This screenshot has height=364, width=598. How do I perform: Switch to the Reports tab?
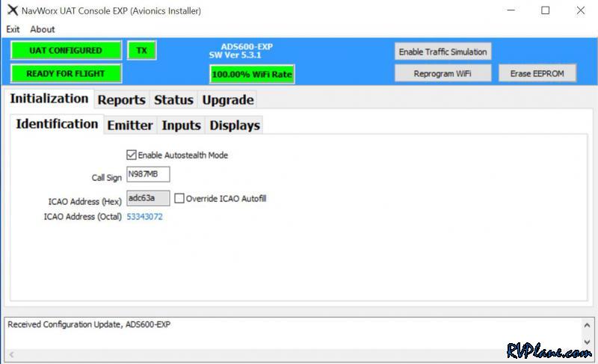tap(122, 100)
